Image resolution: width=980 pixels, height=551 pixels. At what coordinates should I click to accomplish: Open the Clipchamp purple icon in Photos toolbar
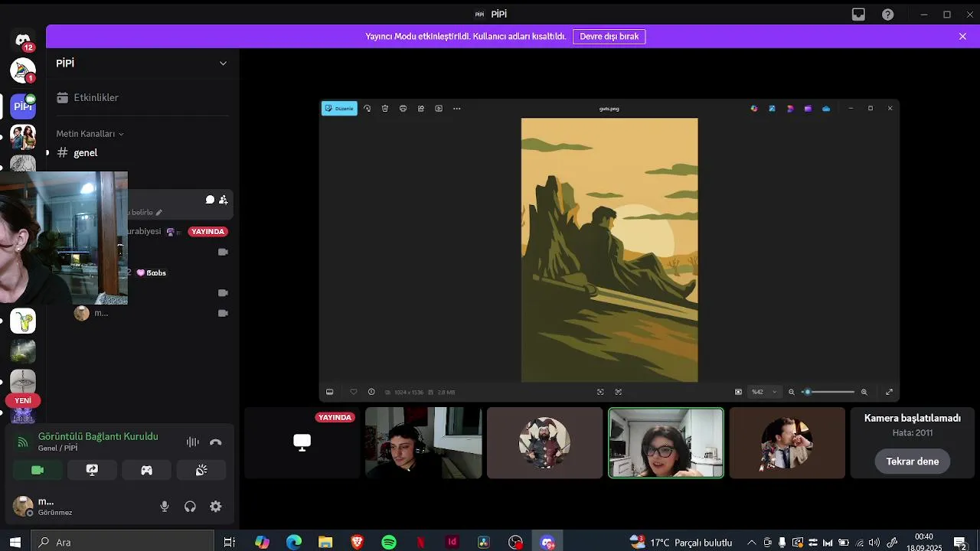(808, 109)
